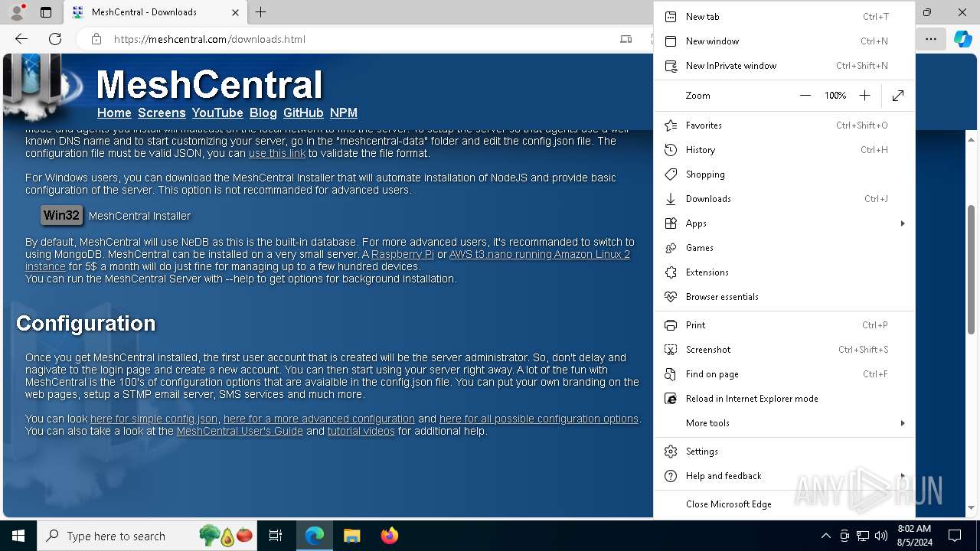Select Screenshot menu entry

point(784,349)
